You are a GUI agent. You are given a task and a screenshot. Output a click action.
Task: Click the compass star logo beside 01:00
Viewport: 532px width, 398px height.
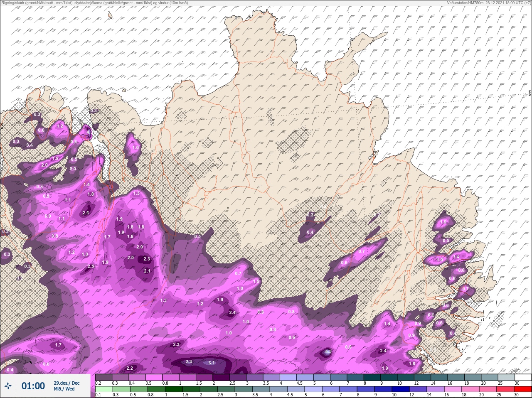coord(8,386)
